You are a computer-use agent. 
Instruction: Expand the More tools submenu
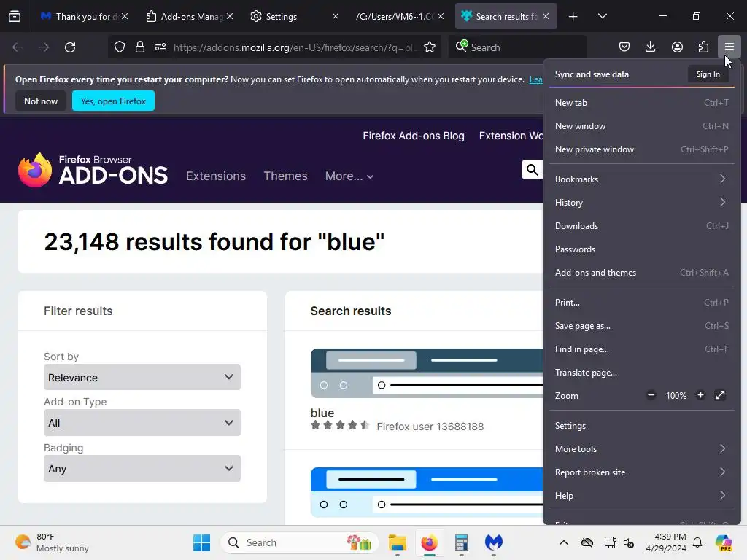point(641,448)
